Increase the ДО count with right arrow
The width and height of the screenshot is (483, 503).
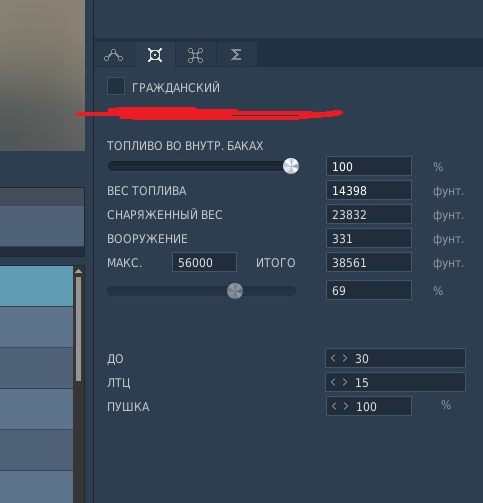click(x=345, y=358)
